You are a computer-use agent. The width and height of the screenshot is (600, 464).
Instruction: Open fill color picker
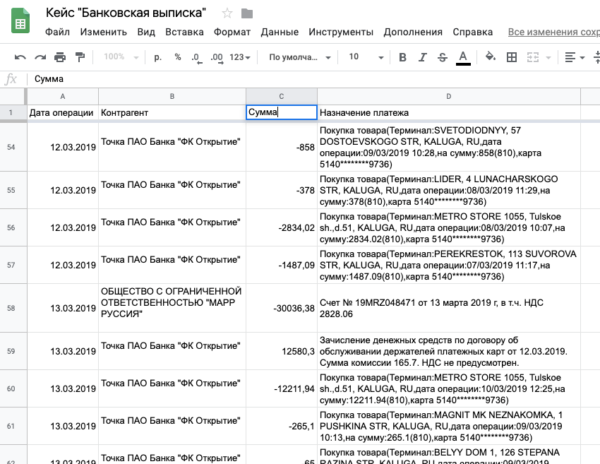(490, 57)
